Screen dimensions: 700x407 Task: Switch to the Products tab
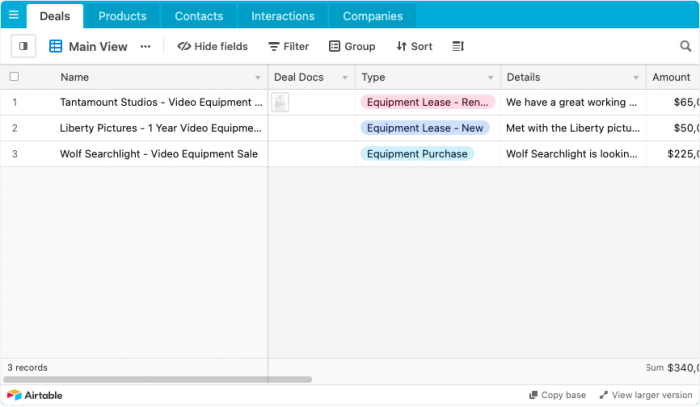tap(122, 16)
